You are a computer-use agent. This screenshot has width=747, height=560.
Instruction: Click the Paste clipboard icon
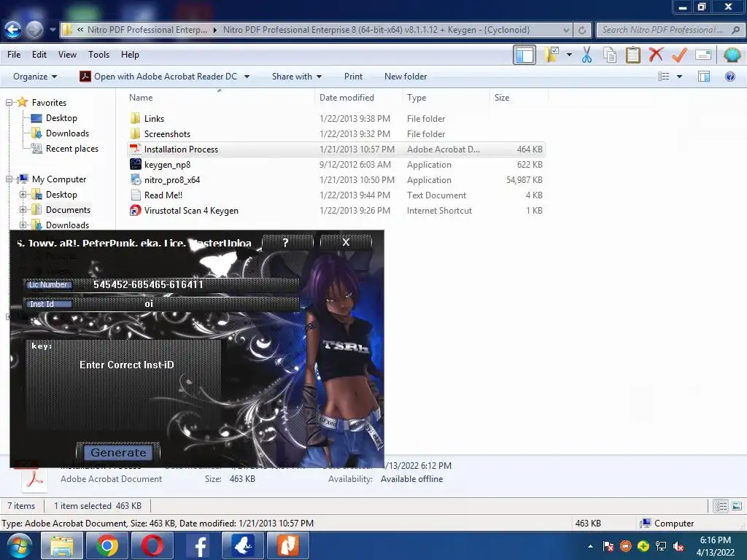tap(632, 55)
